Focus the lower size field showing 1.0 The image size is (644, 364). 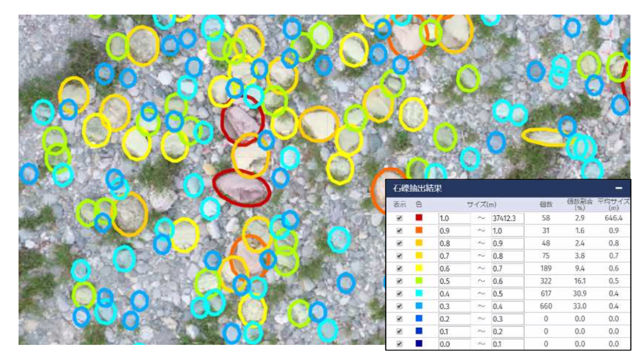coord(454,218)
